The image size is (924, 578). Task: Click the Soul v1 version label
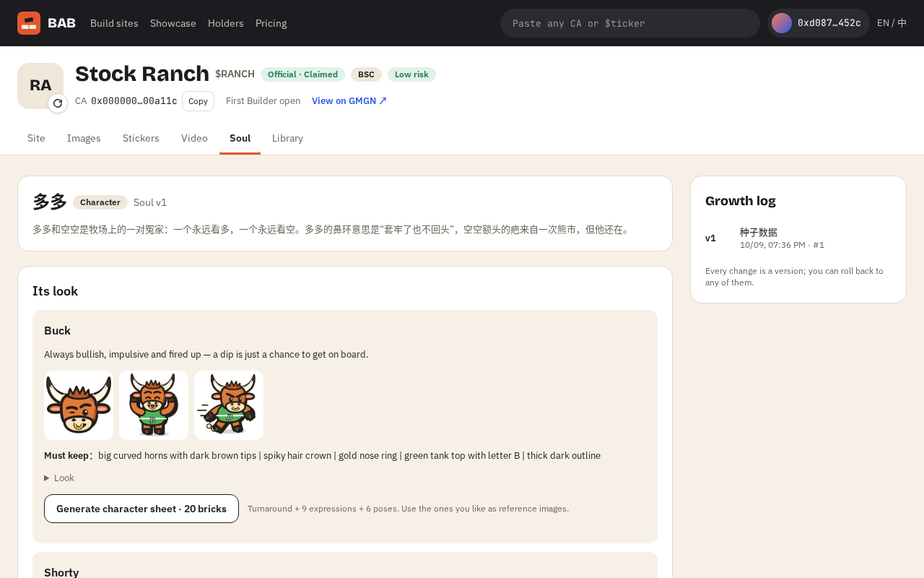click(x=150, y=202)
